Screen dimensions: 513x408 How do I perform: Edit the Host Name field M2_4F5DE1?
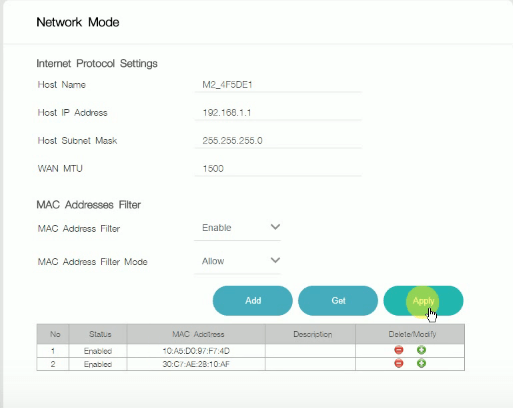278,85
